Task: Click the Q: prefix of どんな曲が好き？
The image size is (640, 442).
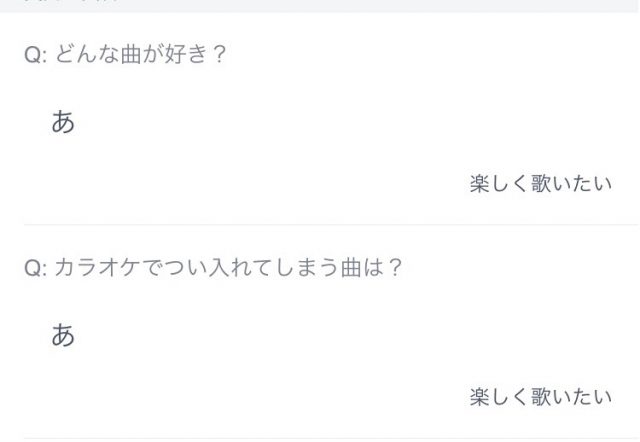Action: click(36, 55)
